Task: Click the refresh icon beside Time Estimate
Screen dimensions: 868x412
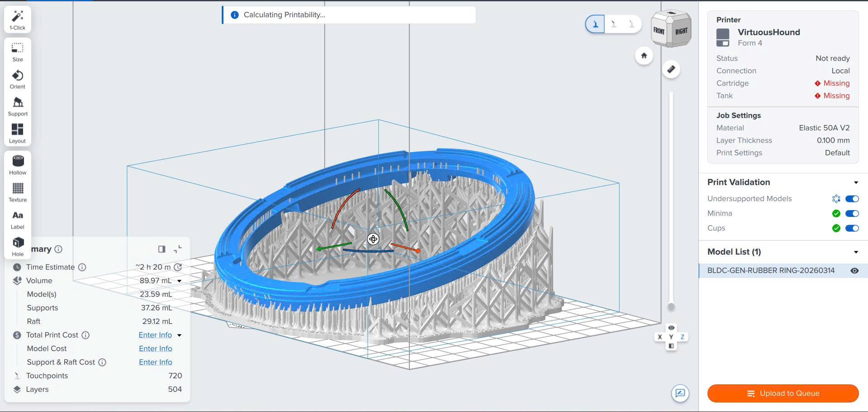Action: (x=178, y=267)
